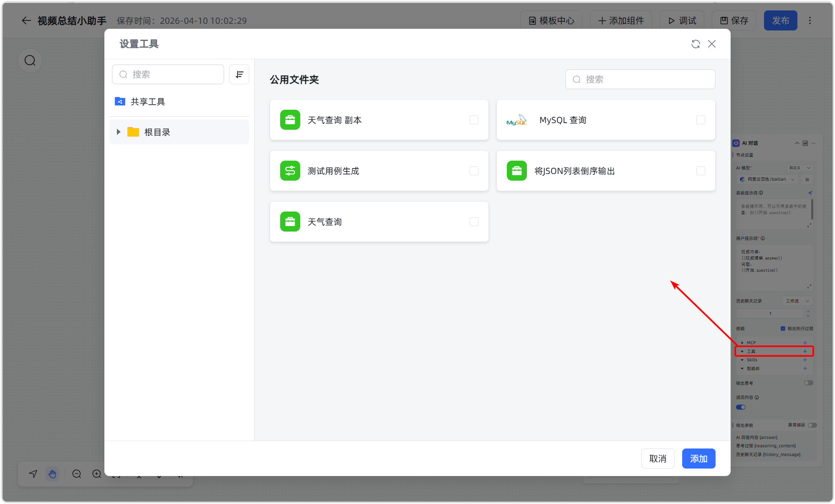Expand the 系统提示词 text box with the resize icon

coord(809,225)
